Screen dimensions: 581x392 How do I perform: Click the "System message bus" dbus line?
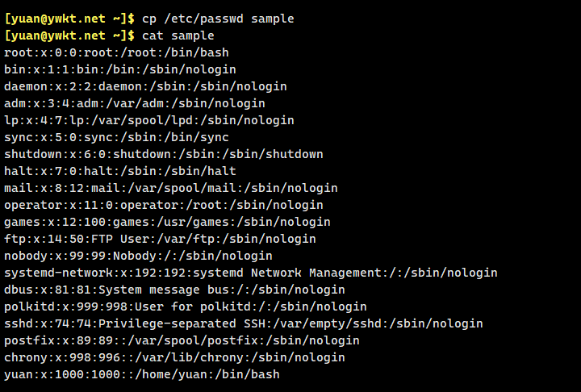point(174,290)
